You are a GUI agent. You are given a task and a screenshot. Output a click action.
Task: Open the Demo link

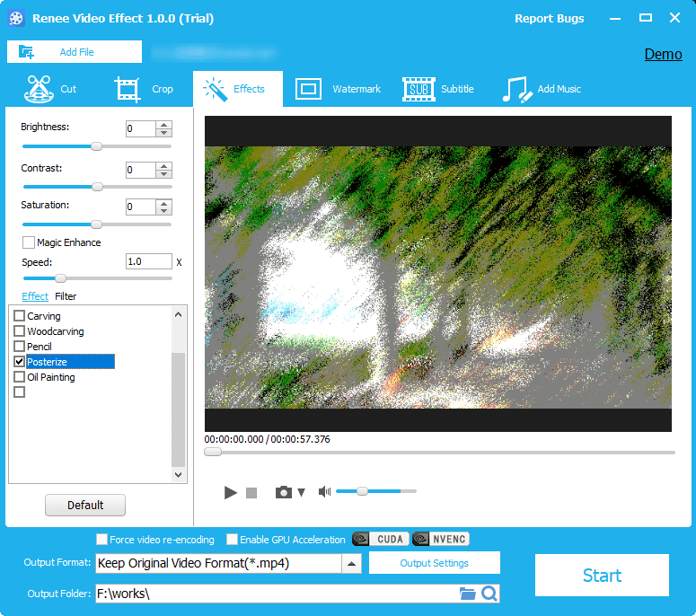(663, 55)
